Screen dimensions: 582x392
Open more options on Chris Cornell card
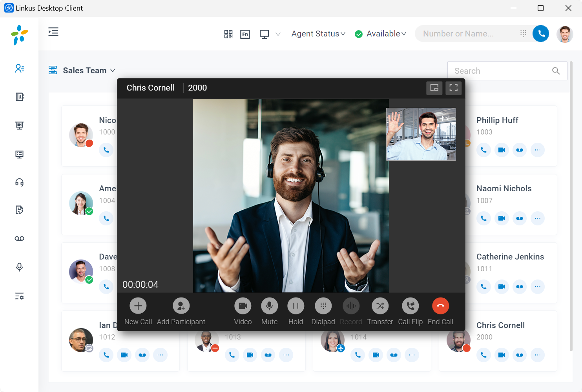tap(538, 355)
